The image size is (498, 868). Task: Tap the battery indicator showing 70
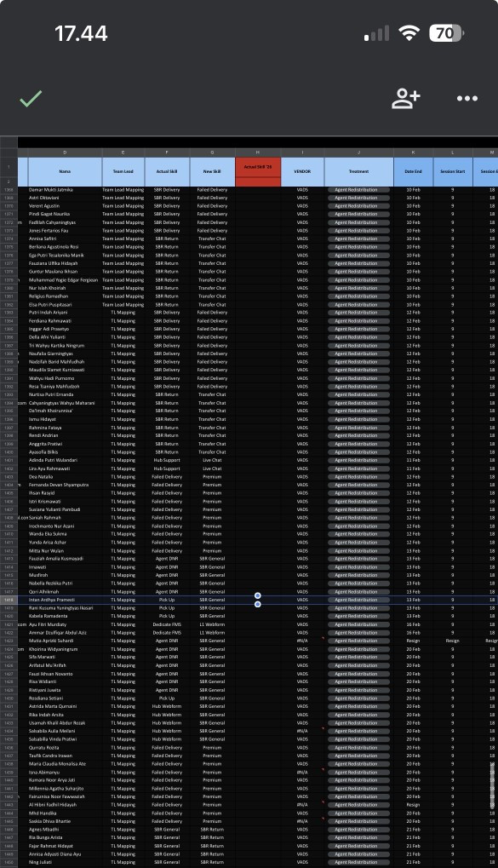pyautogui.click(x=446, y=34)
